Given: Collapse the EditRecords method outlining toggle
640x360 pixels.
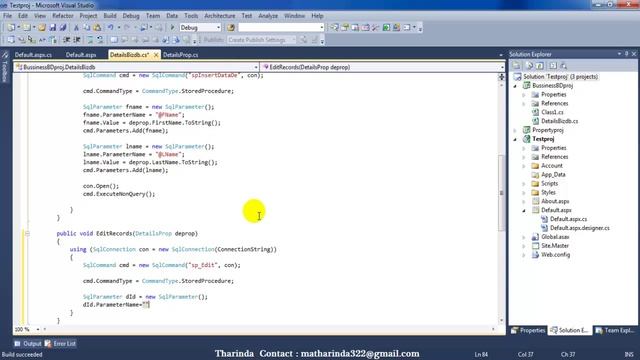Looking at the screenshot, I should click(x=27, y=233).
